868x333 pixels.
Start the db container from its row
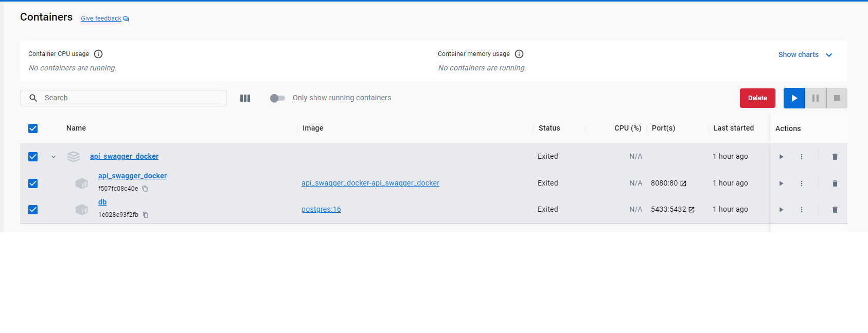click(x=781, y=210)
